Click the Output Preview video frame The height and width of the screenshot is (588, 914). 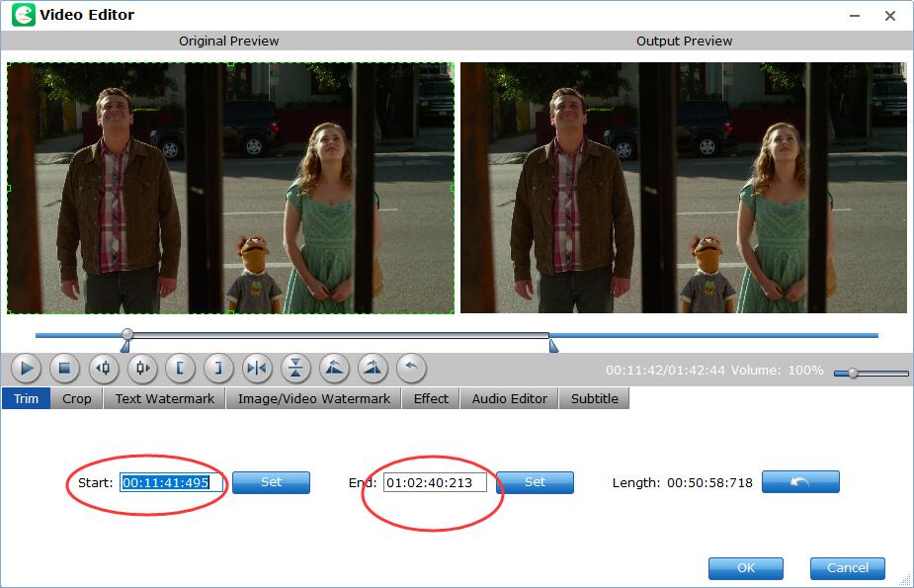point(684,188)
